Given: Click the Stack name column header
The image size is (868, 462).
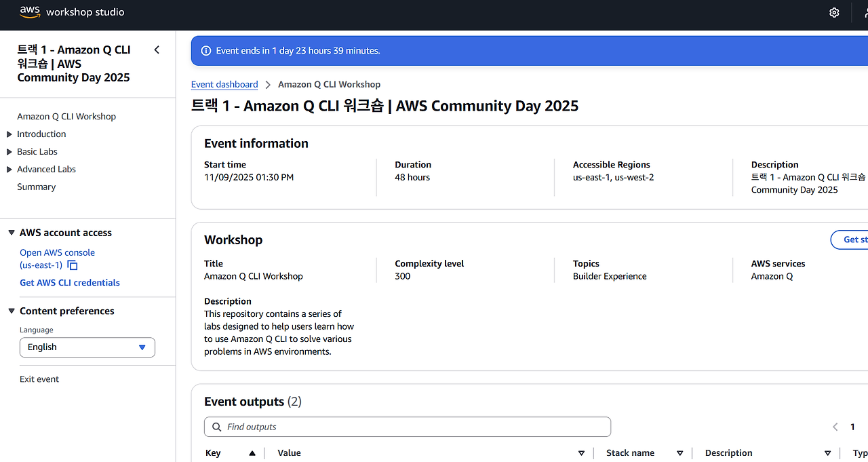Looking at the screenshot, I should click(631, 453).
